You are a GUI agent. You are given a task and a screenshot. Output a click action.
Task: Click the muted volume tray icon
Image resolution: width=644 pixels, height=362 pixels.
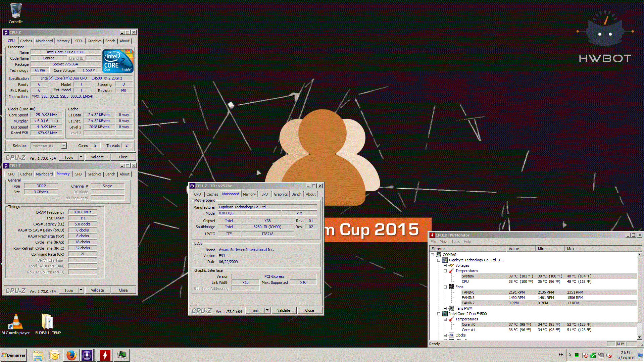click(x=609, y=355)
